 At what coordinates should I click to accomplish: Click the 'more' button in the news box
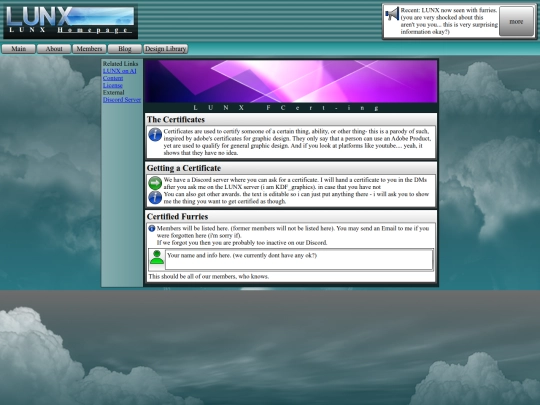click(x=516, y=21)
